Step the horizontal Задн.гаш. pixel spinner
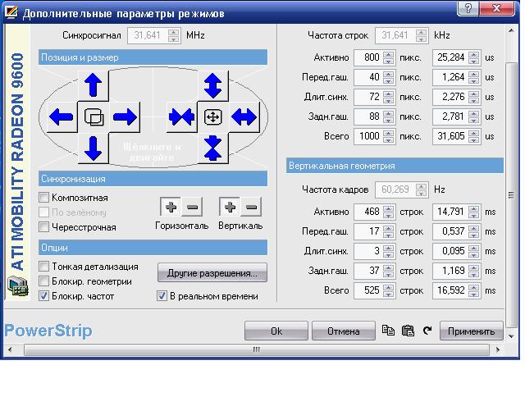Screen dimensions: 525x420 click(x=389, y=116)
